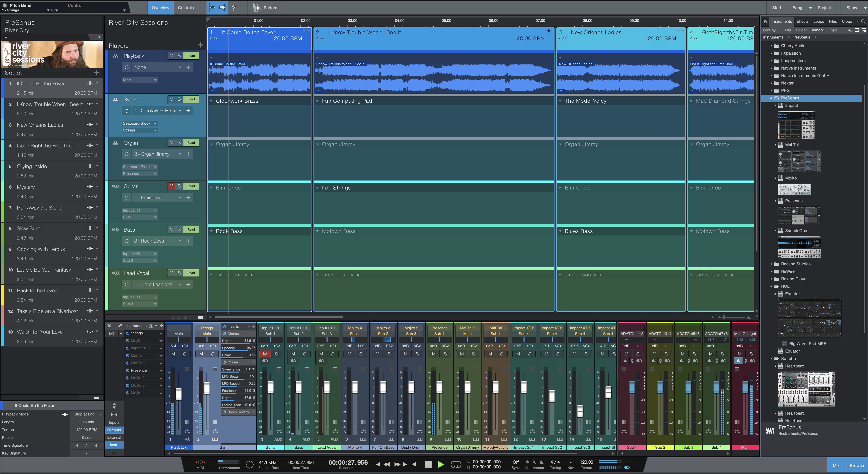Unmute the Guitar player channel

point(171,186)
